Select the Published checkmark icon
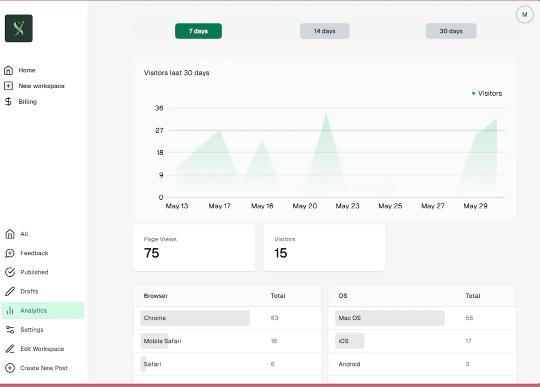 [x=10, y=272]
